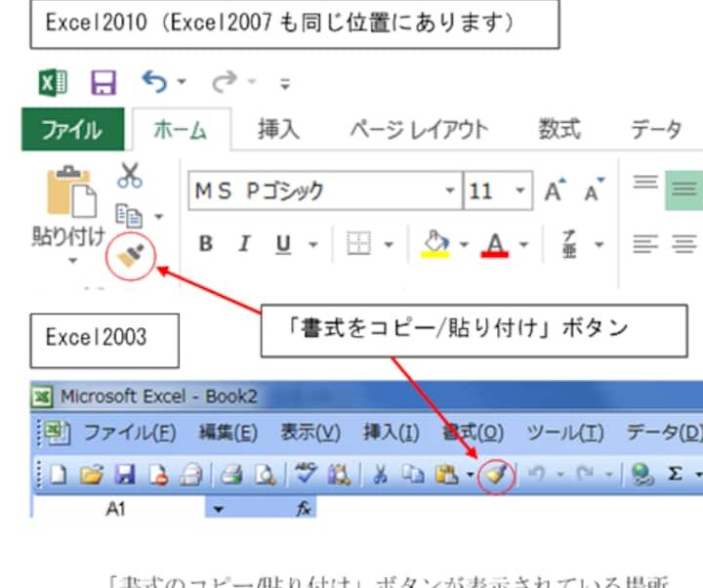The image size is (703, 588).
Task: Open the green ファイル tab
Action: tap(72, 129)
